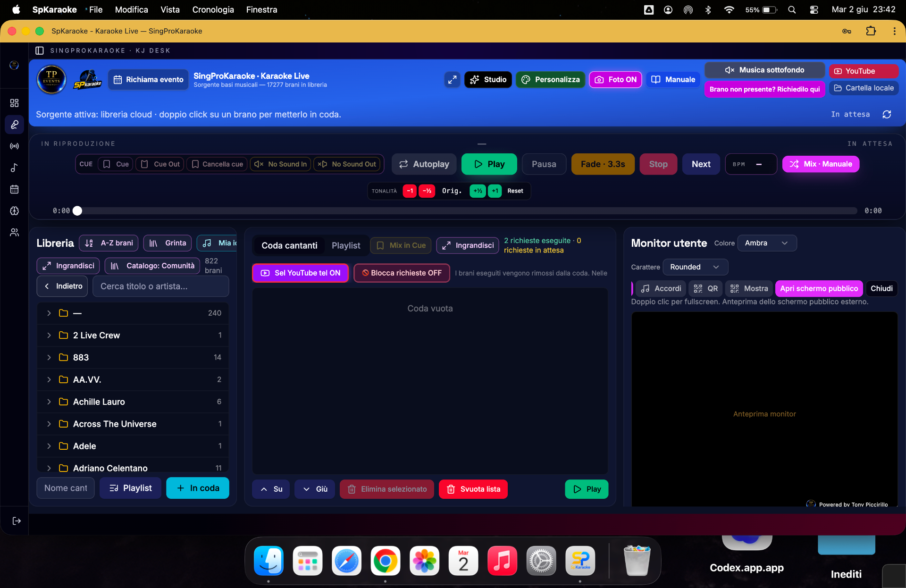Screen dimensions: 906x588
Task: Open Spotlight search in the menu bar
Action: (792, 10)
